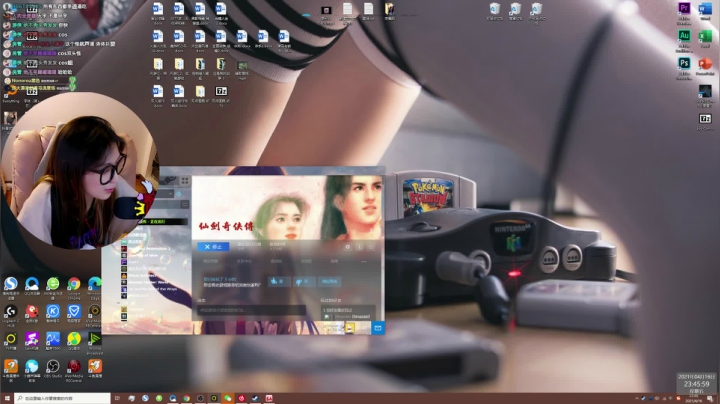Open KuGou music blue K desktop icon

(53, 315)
